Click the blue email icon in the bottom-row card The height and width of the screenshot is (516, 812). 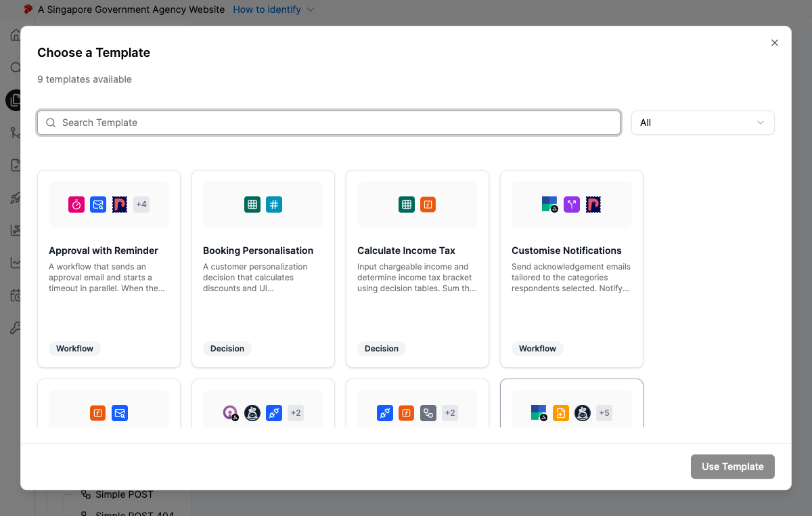(x=120, y=413)
